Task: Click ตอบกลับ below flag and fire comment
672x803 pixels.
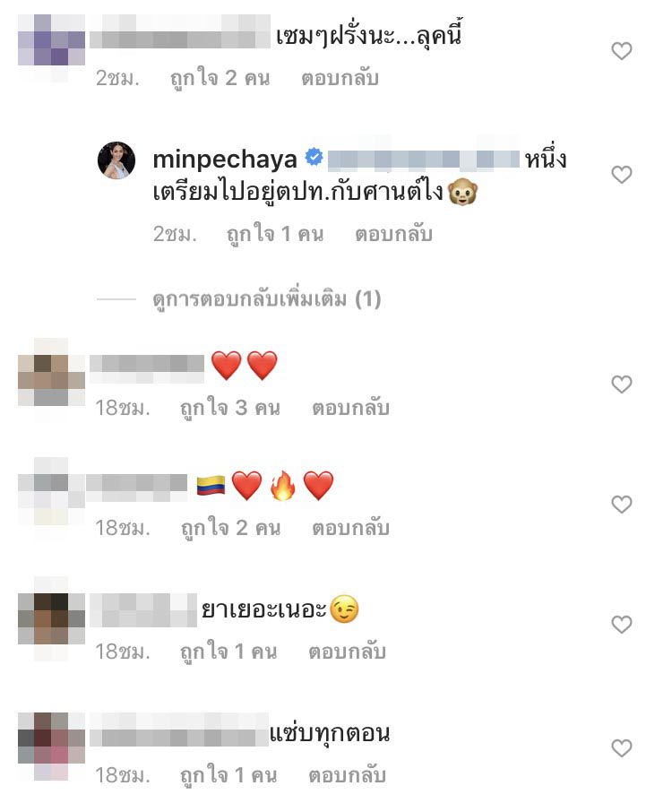Action: (351, 528)
